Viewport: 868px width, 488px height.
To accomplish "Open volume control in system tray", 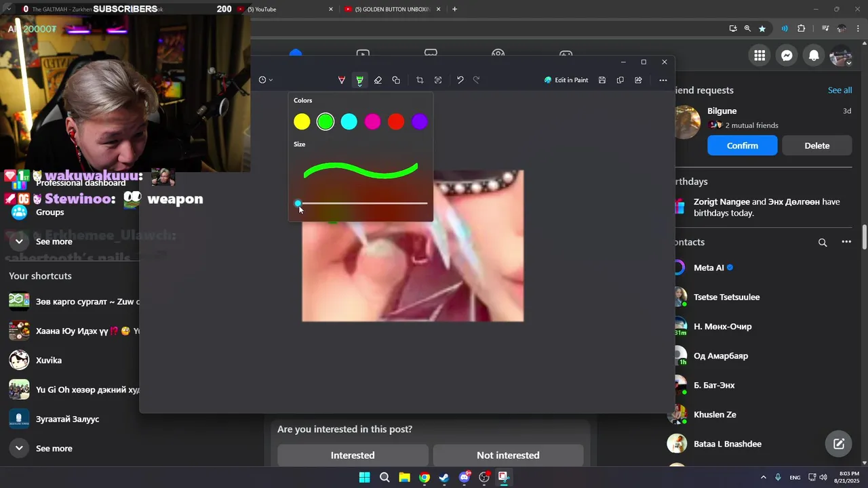I will coord(825,477).
